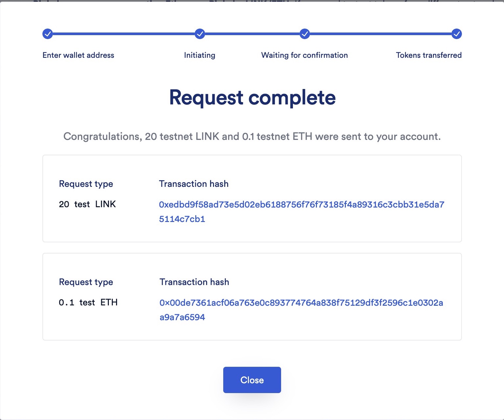Click the "Request complete" heading
Image resolution: width=504 pixels, height=420 pixels.
coord(252,98)
